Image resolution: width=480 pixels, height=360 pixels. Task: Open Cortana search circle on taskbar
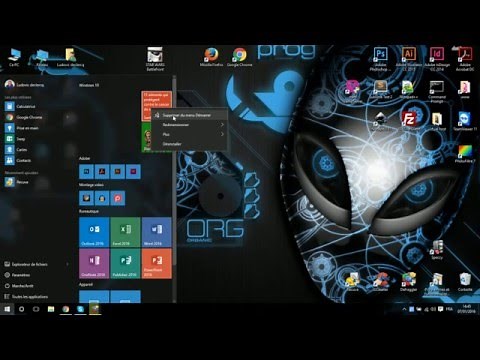click(x=22, y=309)
